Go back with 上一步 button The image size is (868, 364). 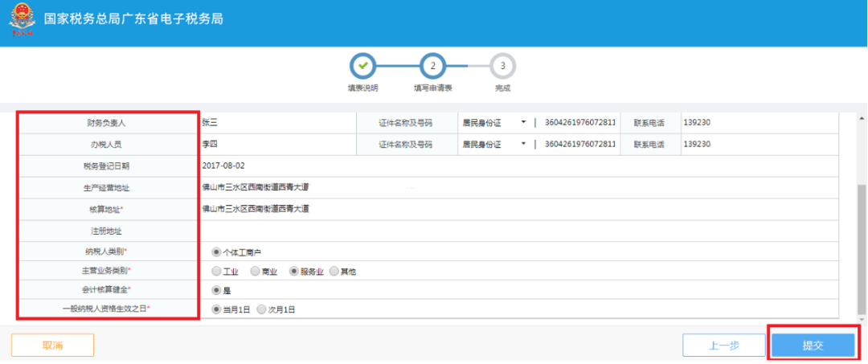[724, 346]
